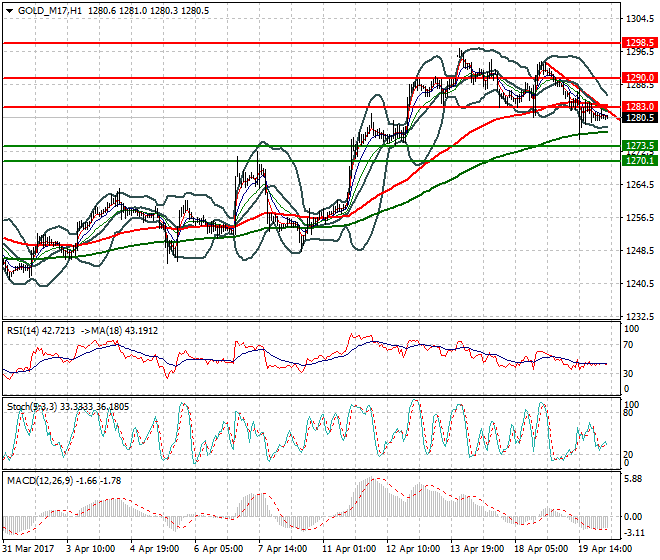
Task: Click the chart title dropdown triangle
Action: 9,11
